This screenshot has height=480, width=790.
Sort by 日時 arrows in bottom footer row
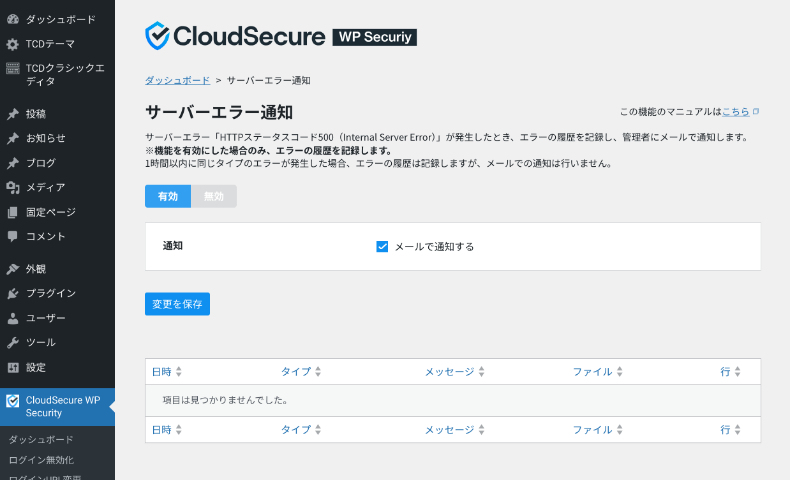(179, 430)
